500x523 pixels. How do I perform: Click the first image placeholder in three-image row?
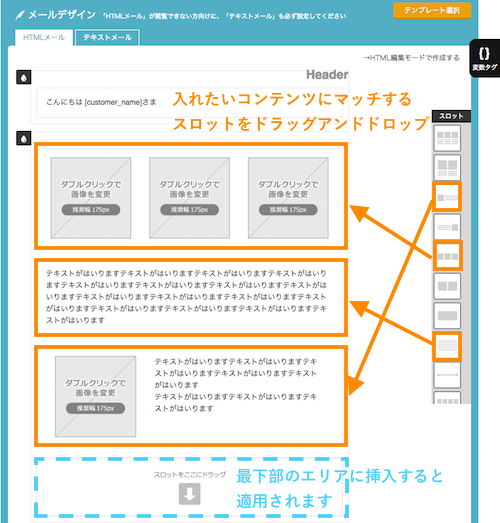click(91, 198)
